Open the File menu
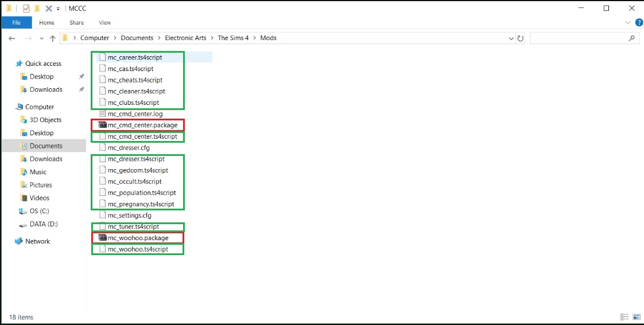 tap(17, 22)
